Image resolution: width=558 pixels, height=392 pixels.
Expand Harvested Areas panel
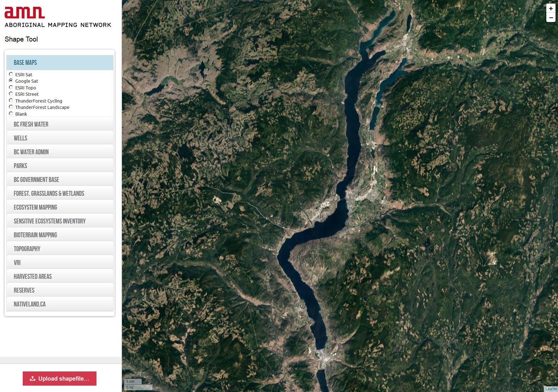(x=60, y=276)
